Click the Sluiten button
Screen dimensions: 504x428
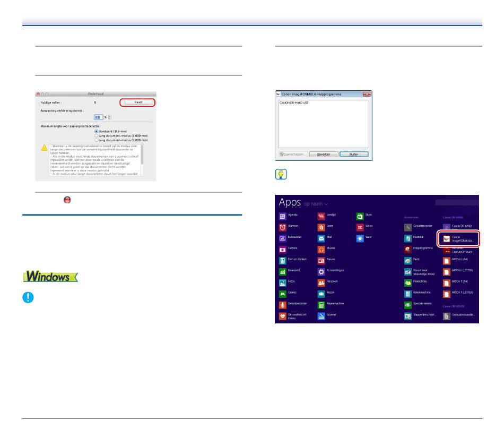(354, 154)
